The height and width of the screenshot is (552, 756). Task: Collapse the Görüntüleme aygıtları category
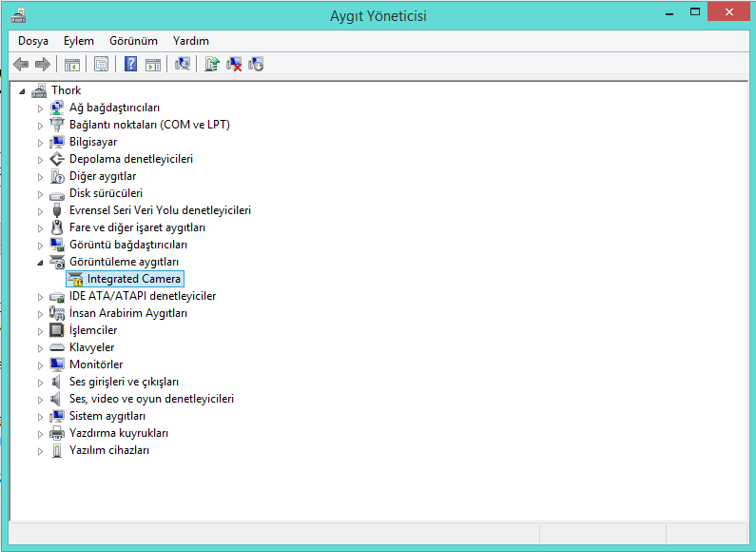tap(41, 263)
